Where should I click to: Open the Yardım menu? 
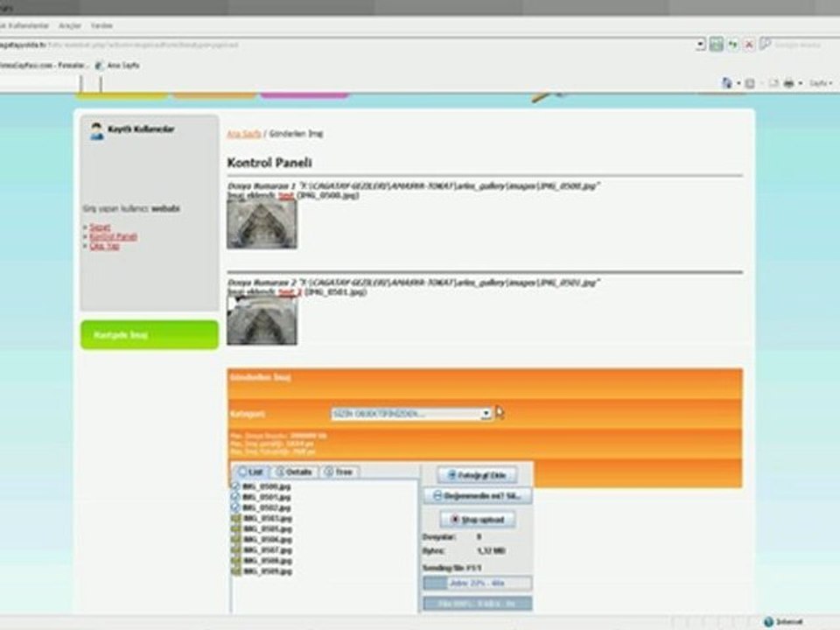(101, 25)
